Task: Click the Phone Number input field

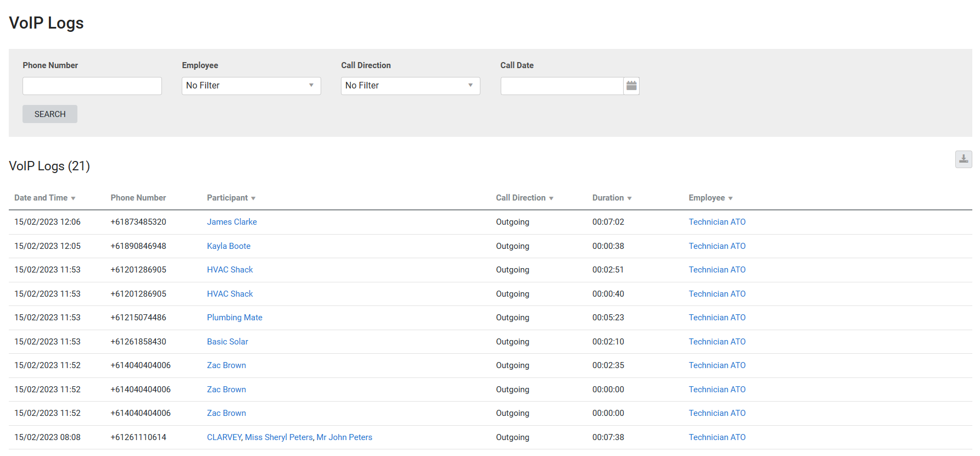Action: (92, 86)
